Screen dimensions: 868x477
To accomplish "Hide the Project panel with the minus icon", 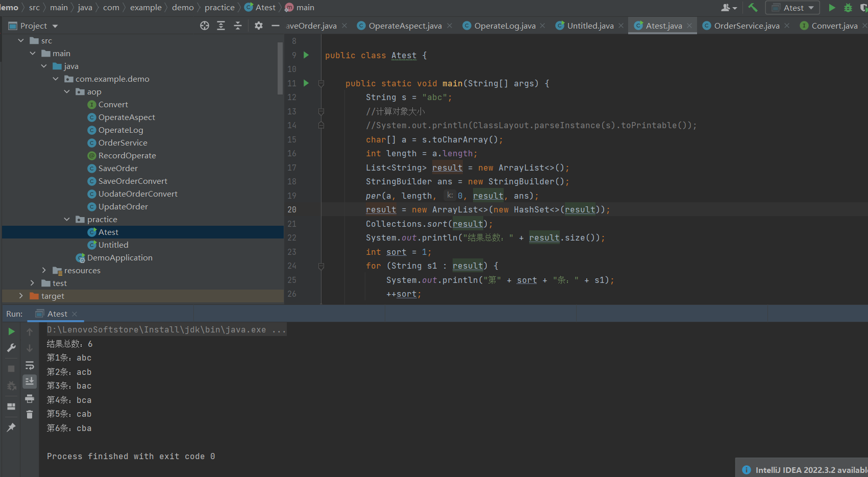I will coord(276,26).
